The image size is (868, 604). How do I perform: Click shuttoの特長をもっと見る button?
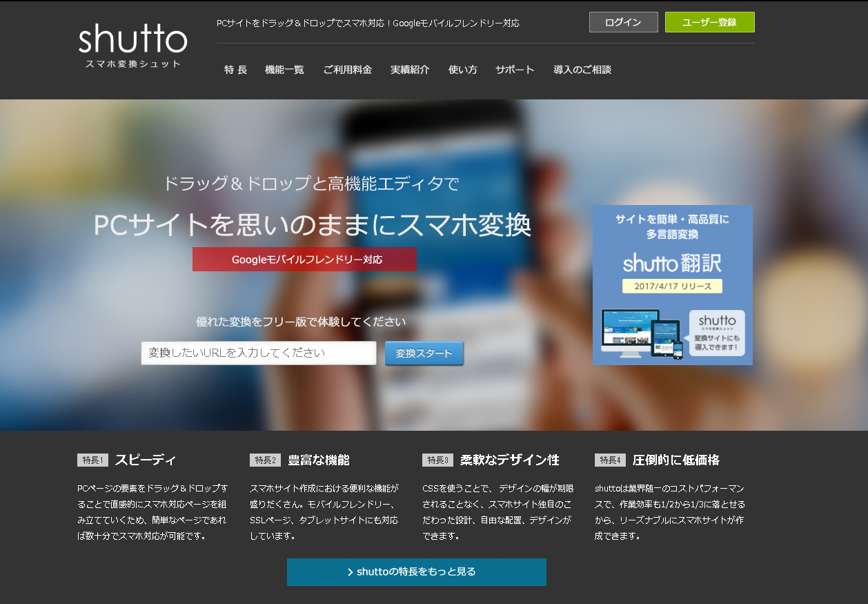click(x=416, y=572)
